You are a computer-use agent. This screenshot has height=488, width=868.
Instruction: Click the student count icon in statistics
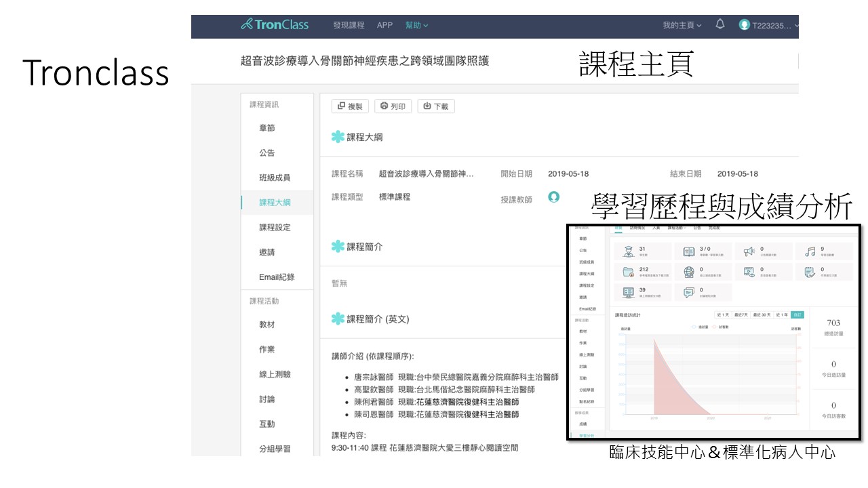point(627,251)
